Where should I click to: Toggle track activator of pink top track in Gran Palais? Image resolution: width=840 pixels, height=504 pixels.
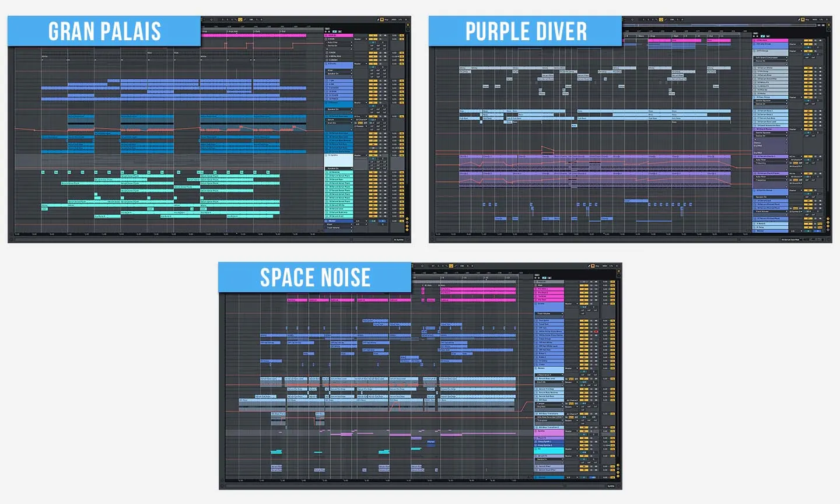[372, 36]
